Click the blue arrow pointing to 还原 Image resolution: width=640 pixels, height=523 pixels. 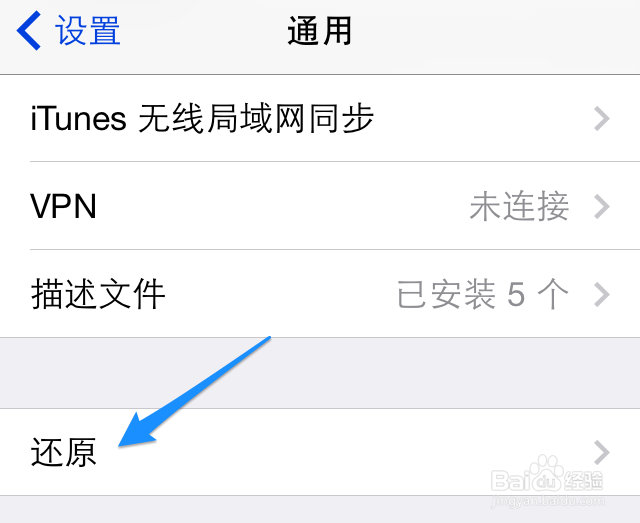(x=194, y=391)
